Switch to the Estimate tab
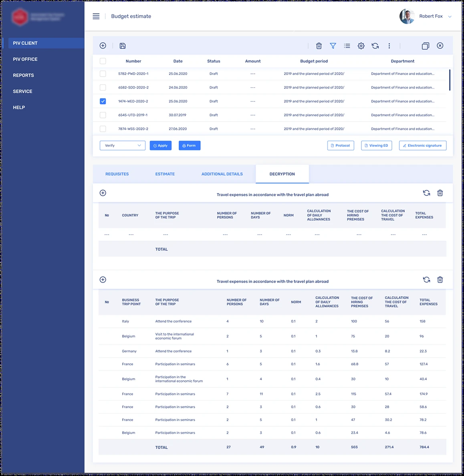 coord(165,174)
